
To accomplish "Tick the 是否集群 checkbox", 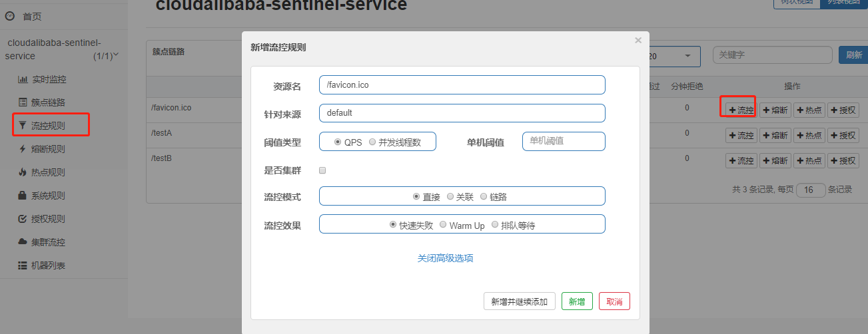I will tap(322, 170).
